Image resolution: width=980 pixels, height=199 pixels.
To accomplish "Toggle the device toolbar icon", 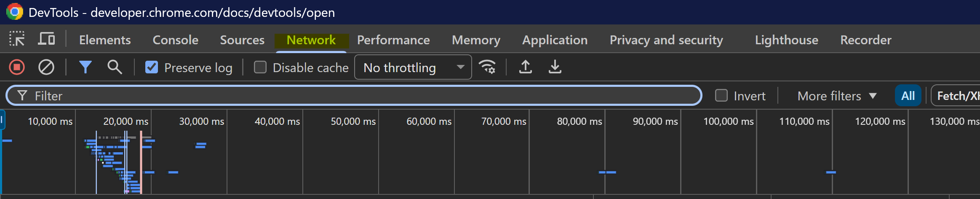I will [46, 39].
